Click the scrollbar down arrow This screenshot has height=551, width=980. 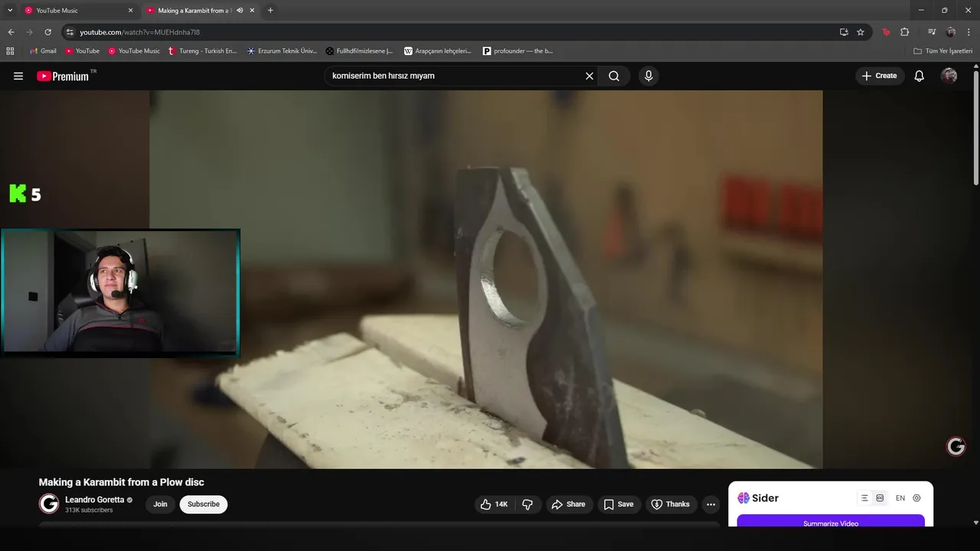coord(976,523)
